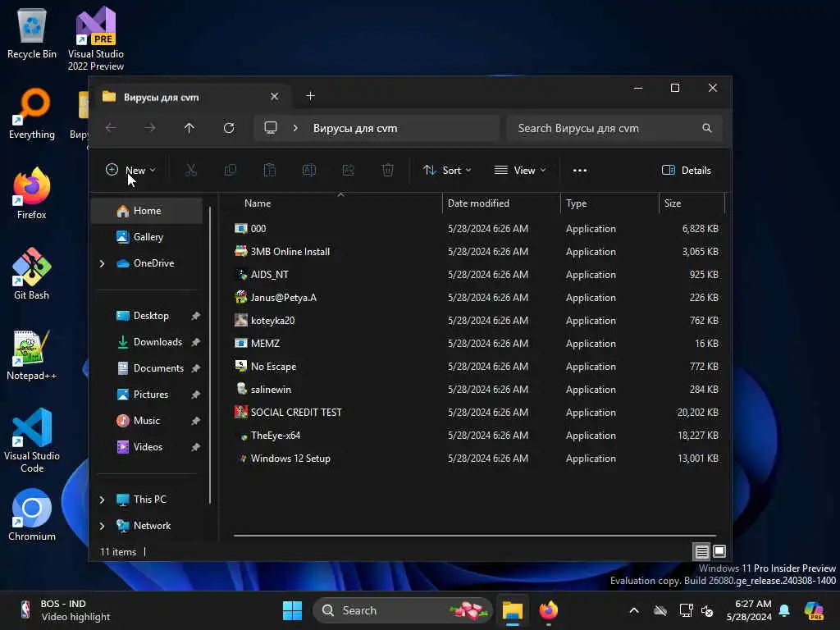Select Visual Studio 2022 Preview desktop icon

(x=96, y=39)
